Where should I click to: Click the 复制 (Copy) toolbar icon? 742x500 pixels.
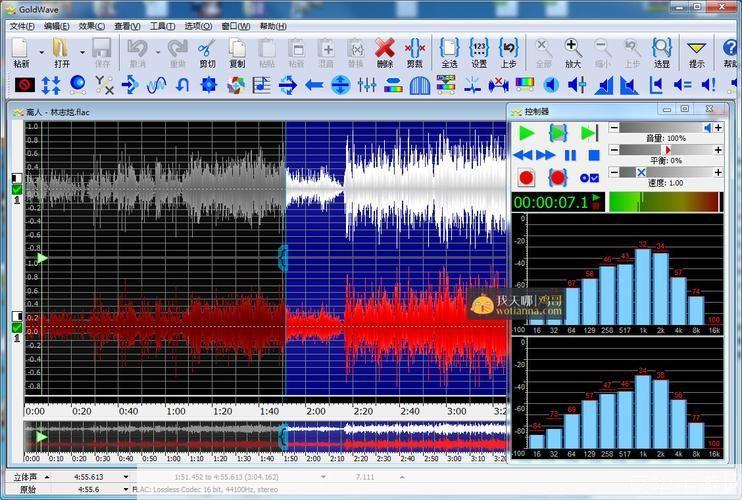pos(237,48)
